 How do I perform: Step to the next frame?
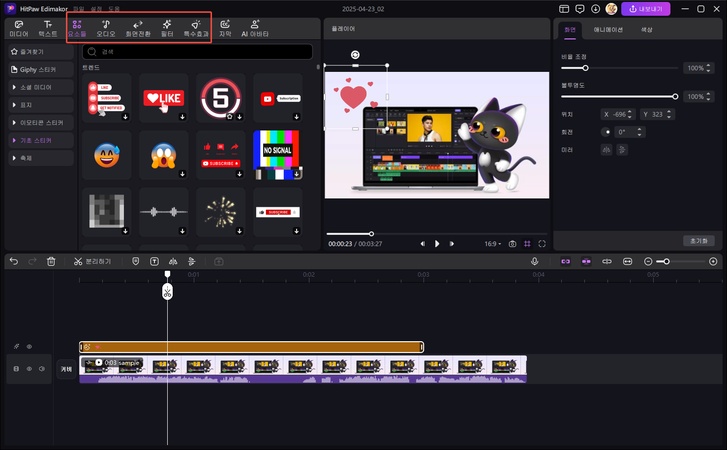point(452,244)
